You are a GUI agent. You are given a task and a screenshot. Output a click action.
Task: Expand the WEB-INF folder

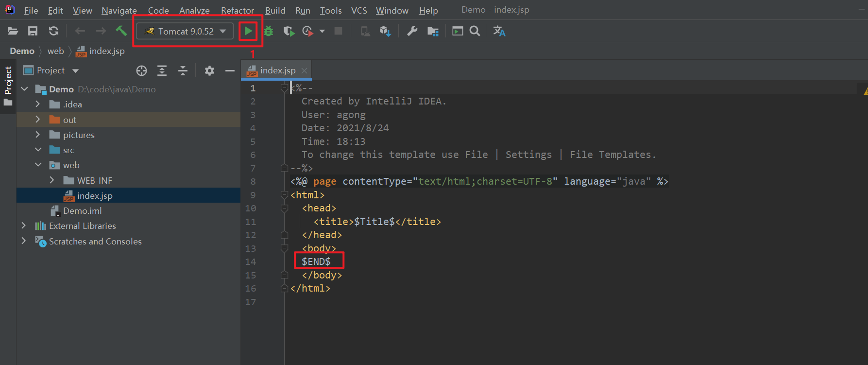point(52,180)
